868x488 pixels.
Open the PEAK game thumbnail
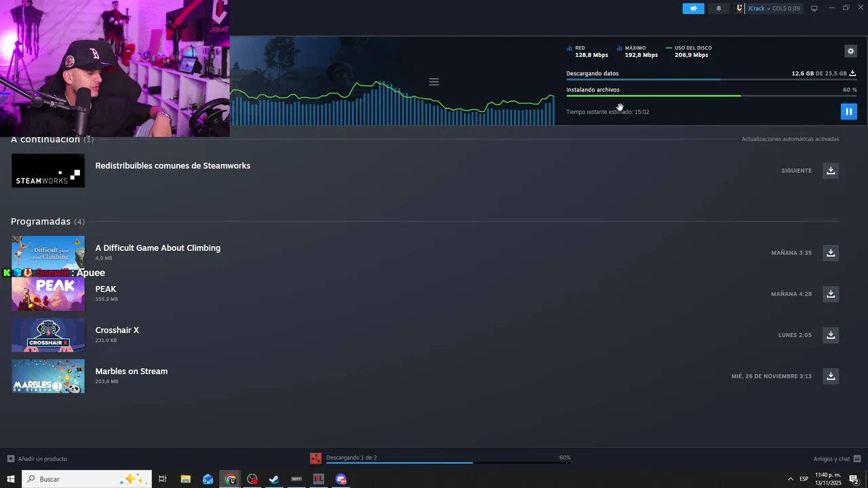pos(48,294)
